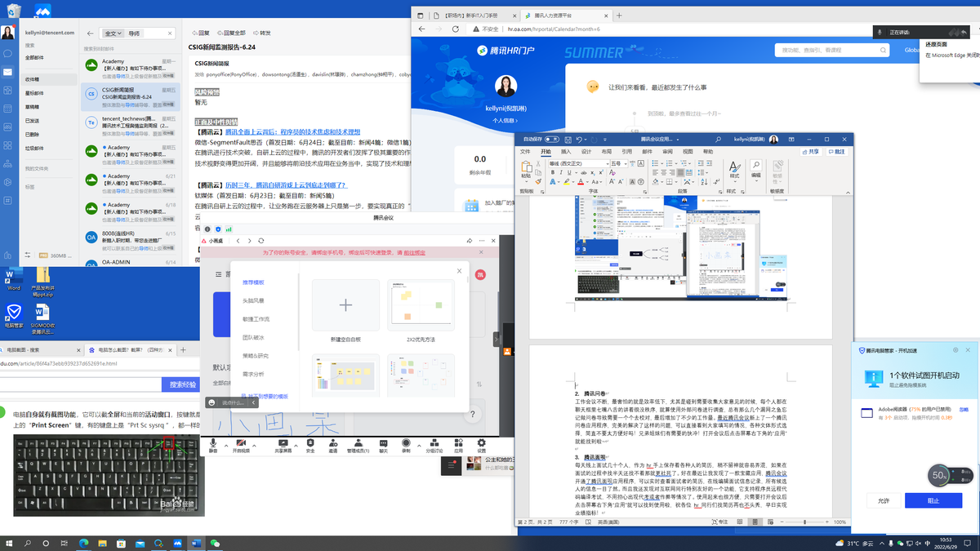Viewport: 980px width, 551px height.
Task: Pick yellow text highlight color in Word
Action: point(566,182)
